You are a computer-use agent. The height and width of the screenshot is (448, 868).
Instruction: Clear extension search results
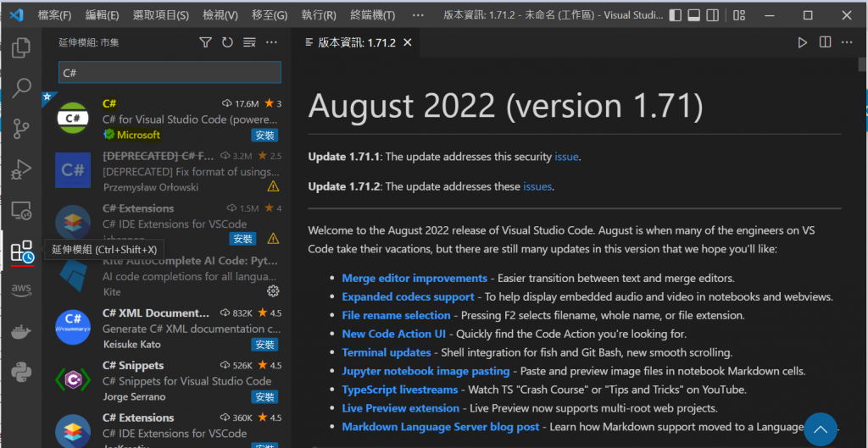coord(250,42)
